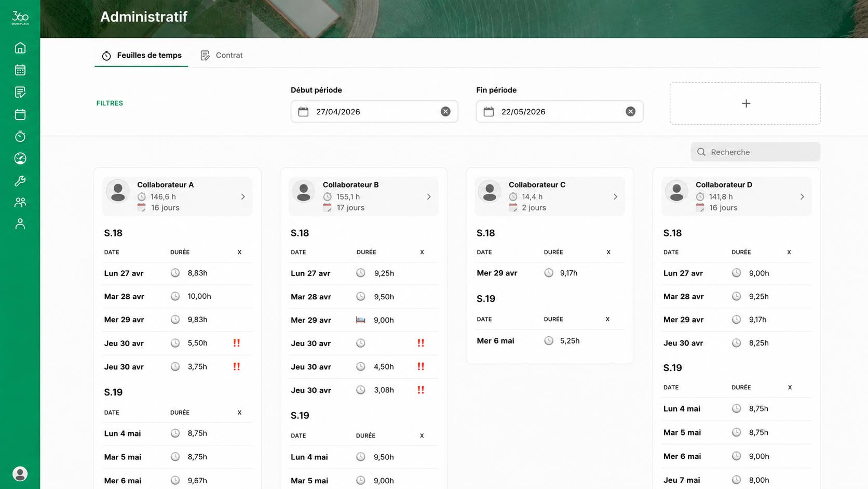Viewport: 868px width, 489px height.
Task: Expand Collaborateur B details chevron
Action: pyautogui.click(x=429, y=197)
